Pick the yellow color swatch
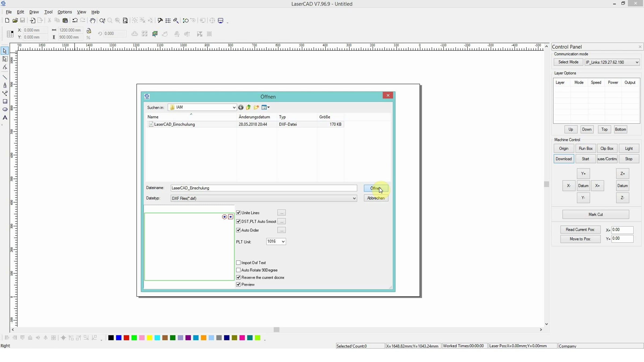 pos(149,338)
